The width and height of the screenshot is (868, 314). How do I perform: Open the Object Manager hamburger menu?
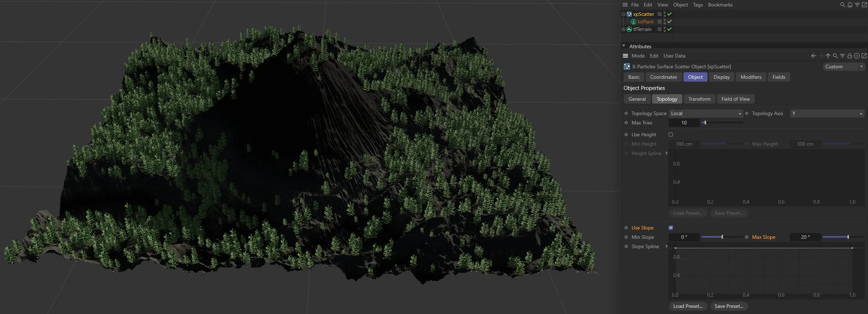coord(625,5)
